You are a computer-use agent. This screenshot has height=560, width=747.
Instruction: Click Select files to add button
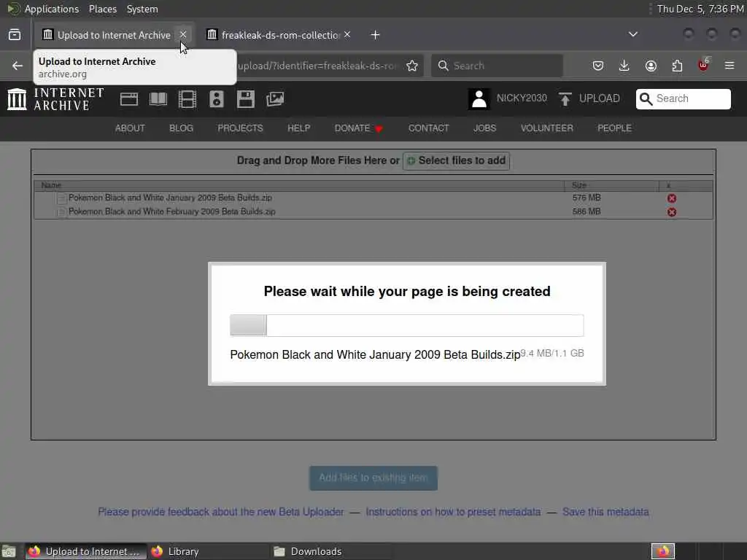click(457, 161)
